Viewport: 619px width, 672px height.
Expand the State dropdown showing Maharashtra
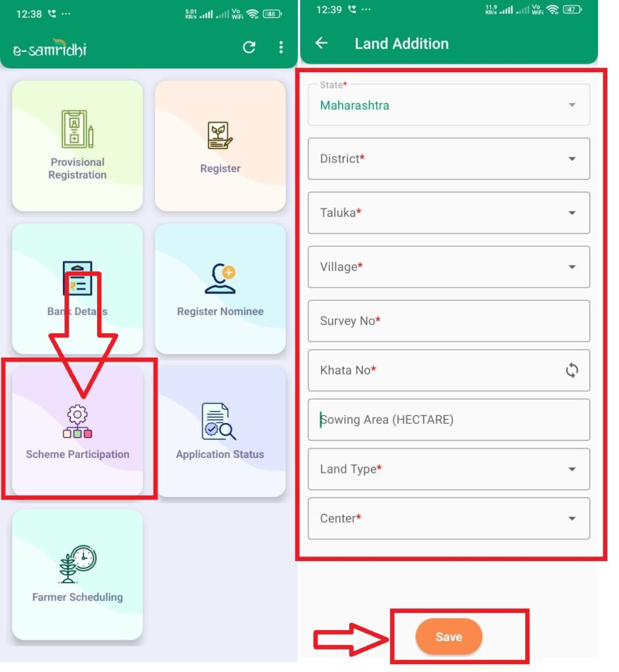[448, 105]
